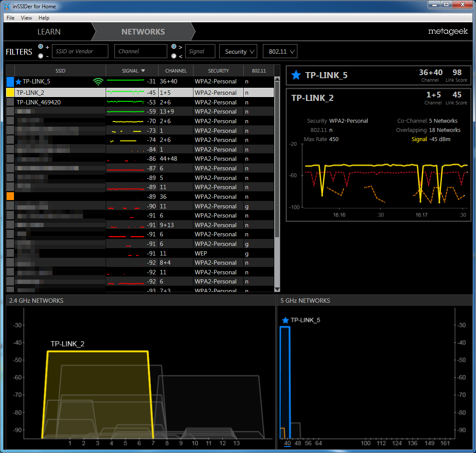The image size is (476, 453).
Task: Open the File menu
Action: coord(10,17)
